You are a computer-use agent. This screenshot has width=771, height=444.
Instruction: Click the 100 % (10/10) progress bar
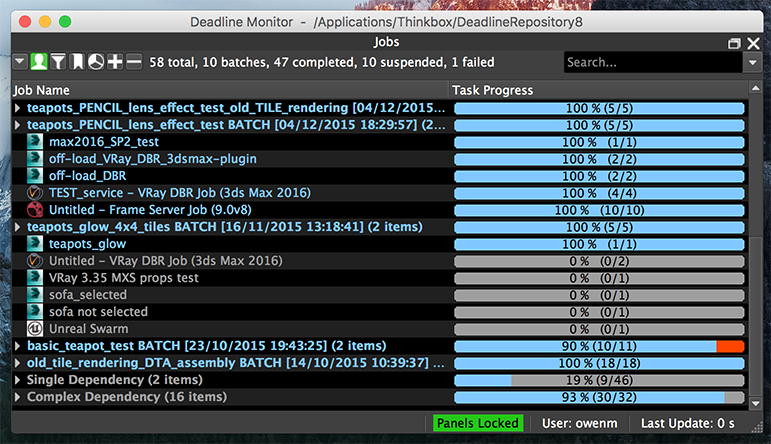coord(599,210)
